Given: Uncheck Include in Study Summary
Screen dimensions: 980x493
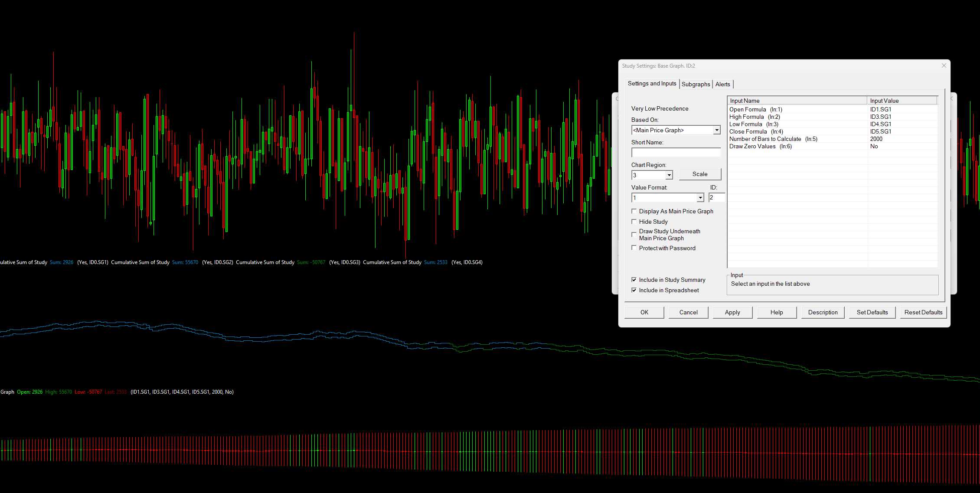Looking at the screenshot, I should click(x=634, y=280).
